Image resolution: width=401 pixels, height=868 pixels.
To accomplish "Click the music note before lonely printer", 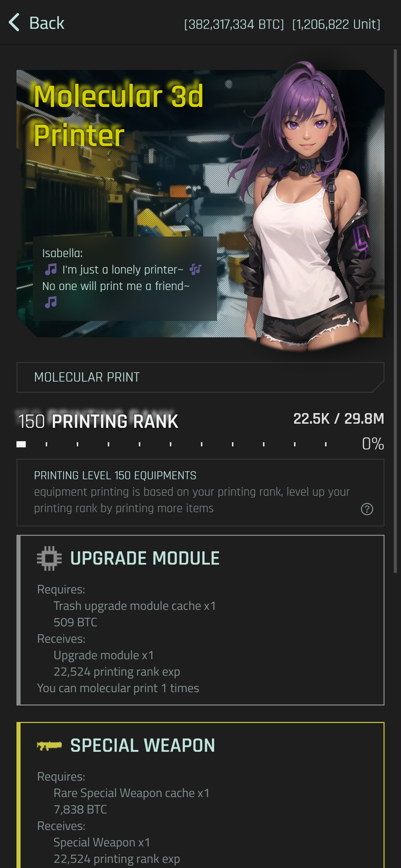I will point(51,269).
